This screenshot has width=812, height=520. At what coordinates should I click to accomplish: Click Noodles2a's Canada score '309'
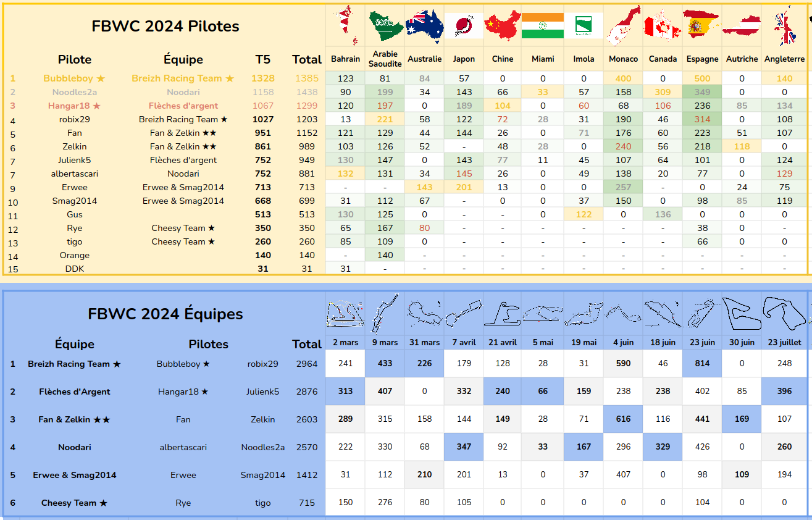click(663, 92)
